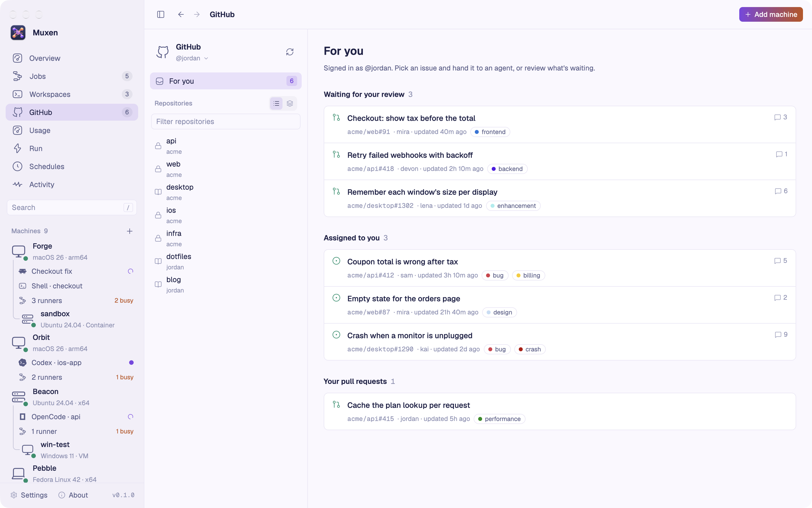Click the Checkout fix agent icon
The width and height of the screenshot is (812, 508).
point(23,271)
